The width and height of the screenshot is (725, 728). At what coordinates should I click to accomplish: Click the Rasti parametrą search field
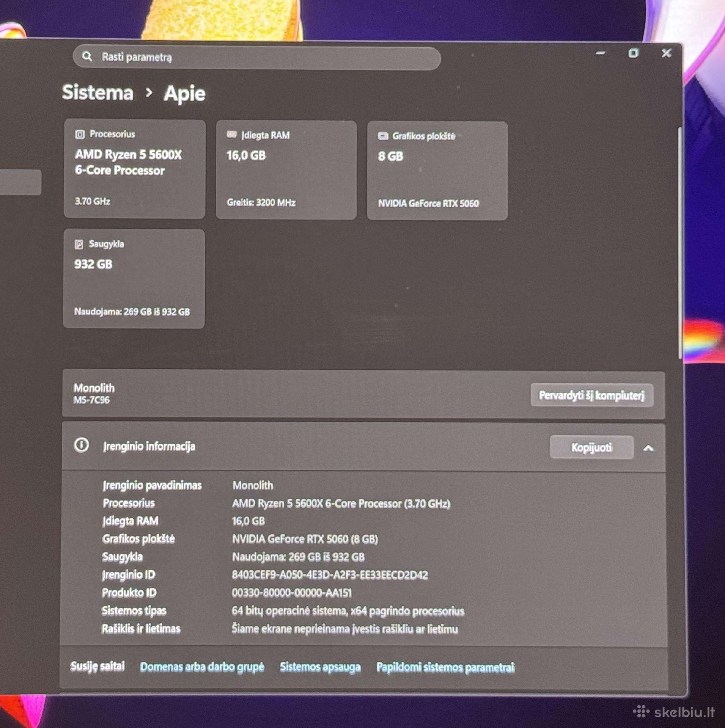pos(256,58)
